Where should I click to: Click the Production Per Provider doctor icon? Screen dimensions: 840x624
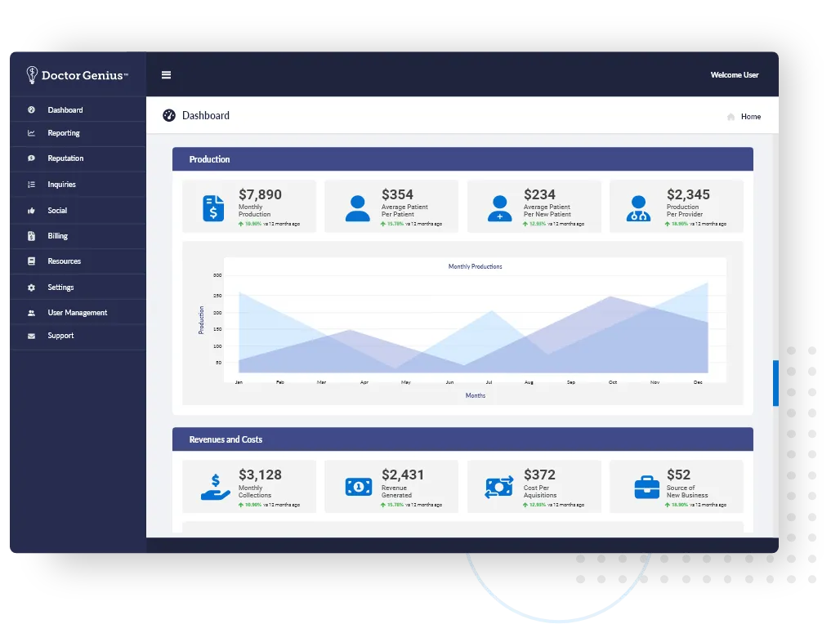(638, 208)
